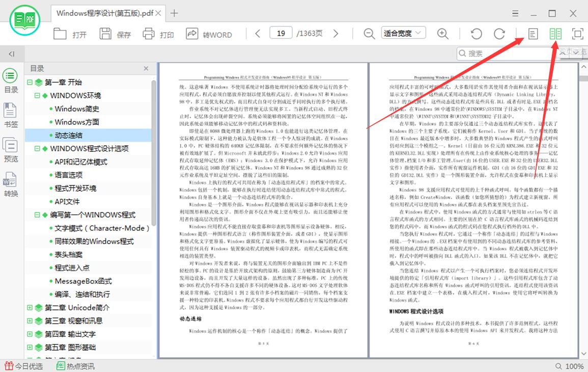The width and height of the screenshot is (588, 372).
Task: Click 热点资讯 in the status bar
Action: coord(75,366)
